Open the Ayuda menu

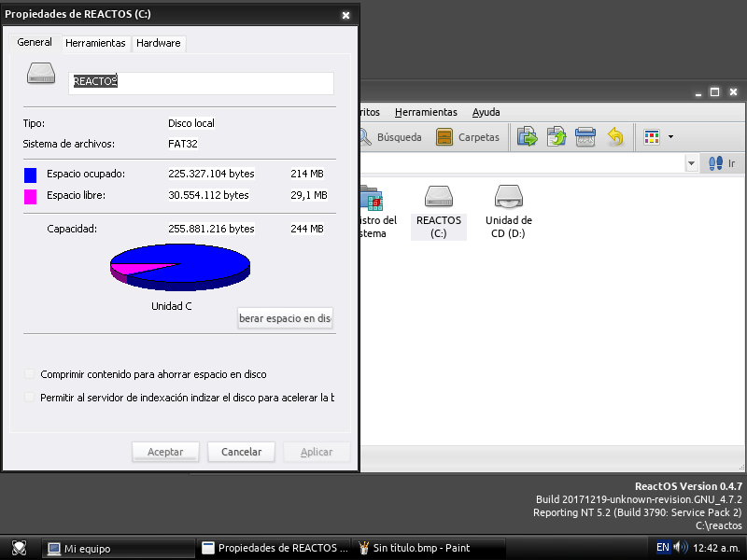pyautogui.click(x=486, y=112)
